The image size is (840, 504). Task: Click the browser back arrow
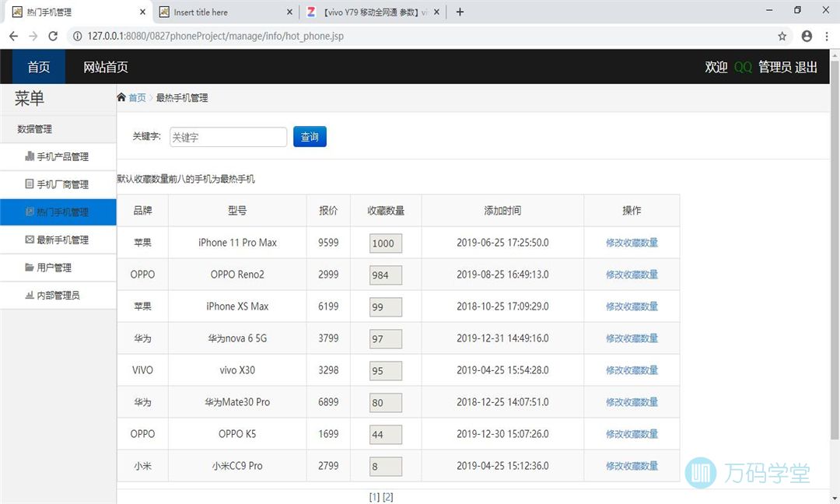13,36
